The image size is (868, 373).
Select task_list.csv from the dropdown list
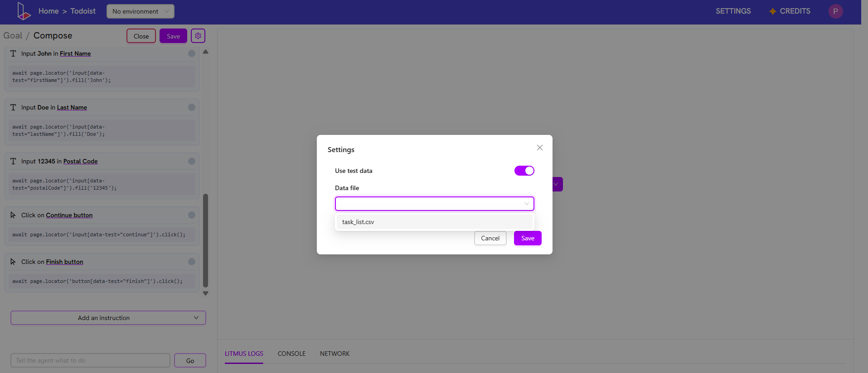[x=435, y=222]
